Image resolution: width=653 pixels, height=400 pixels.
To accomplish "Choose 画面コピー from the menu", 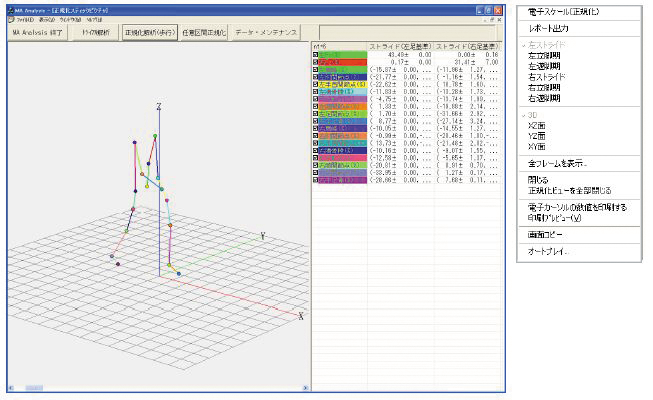I will 546,233.
